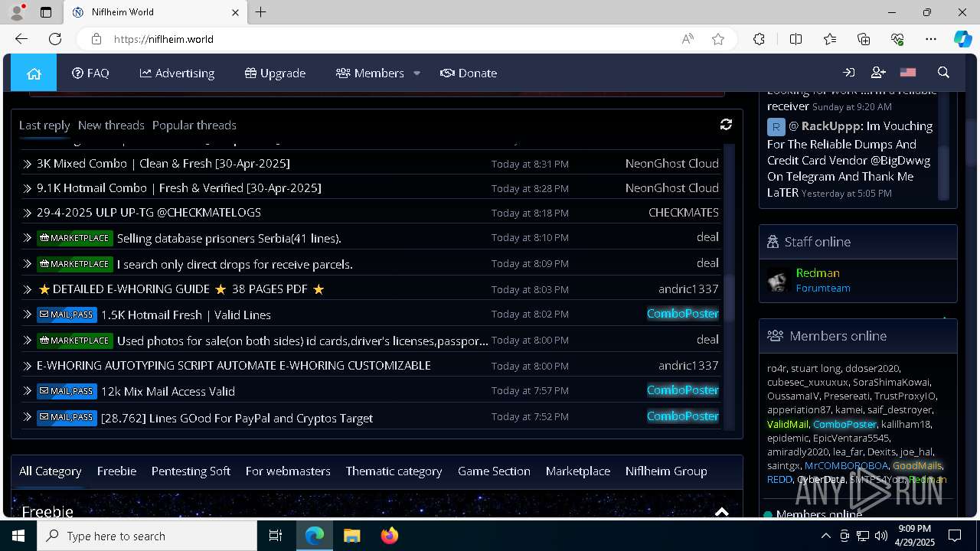Select Freebie category tab

[x=116, y=471]
